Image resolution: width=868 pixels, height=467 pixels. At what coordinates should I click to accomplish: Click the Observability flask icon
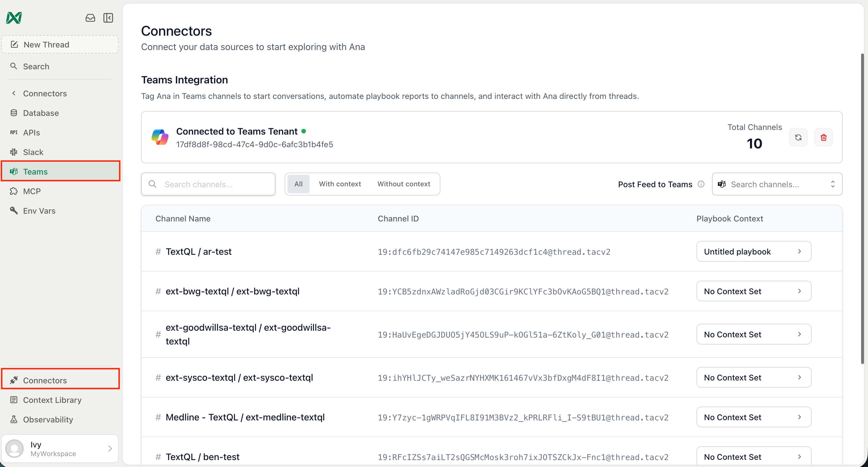(14, 419)
